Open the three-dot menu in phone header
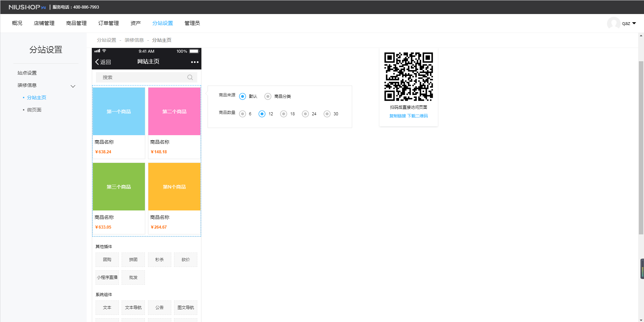This screenshot has width=644, height=322. 195,62
